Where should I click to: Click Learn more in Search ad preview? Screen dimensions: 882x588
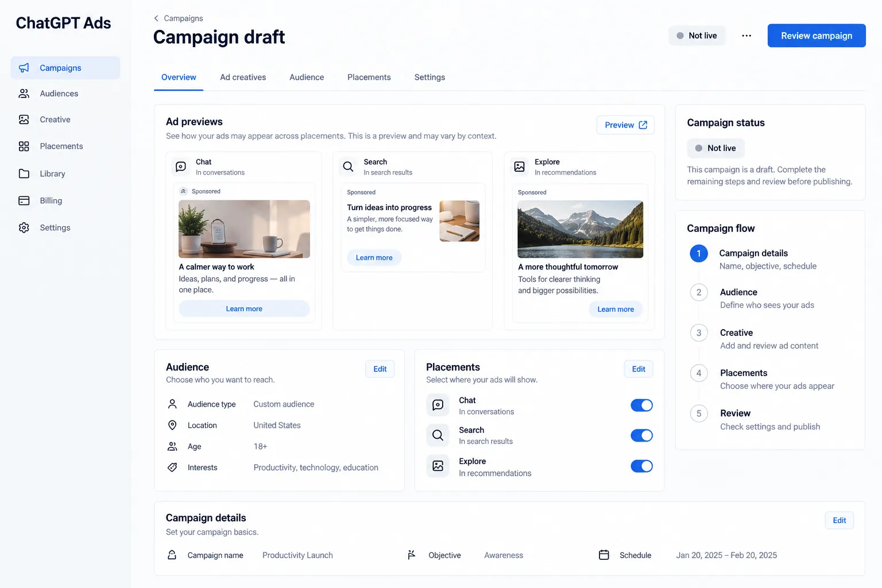pos(374,258)
